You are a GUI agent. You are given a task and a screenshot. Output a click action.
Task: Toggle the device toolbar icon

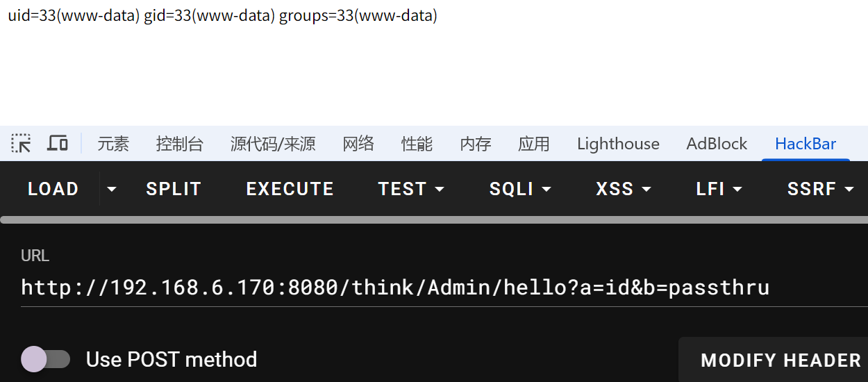pyautogui.click(x=57, y=144)
